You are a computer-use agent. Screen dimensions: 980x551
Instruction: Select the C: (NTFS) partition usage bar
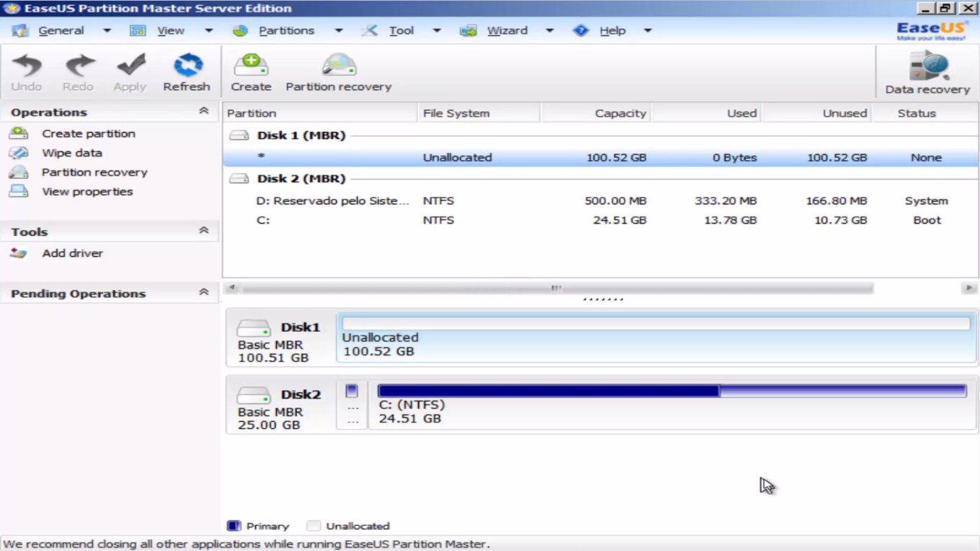(x=671, y=391)
